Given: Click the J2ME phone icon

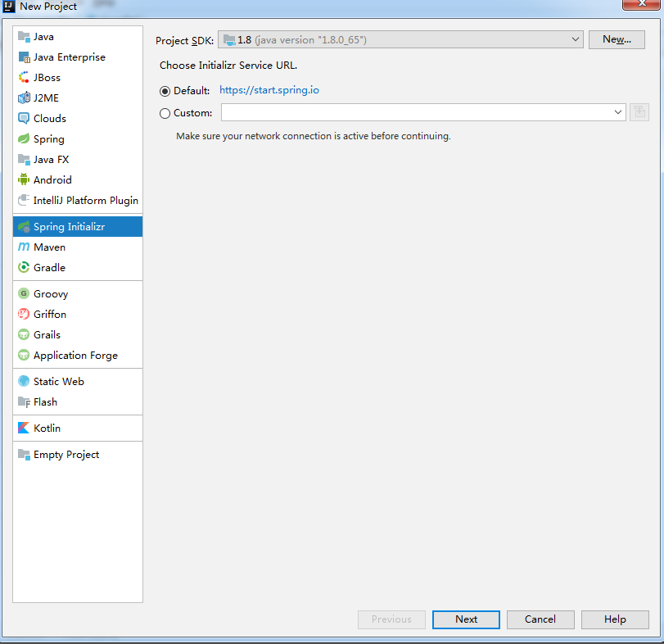Looking at the screenshot, I should click(24, 98).
